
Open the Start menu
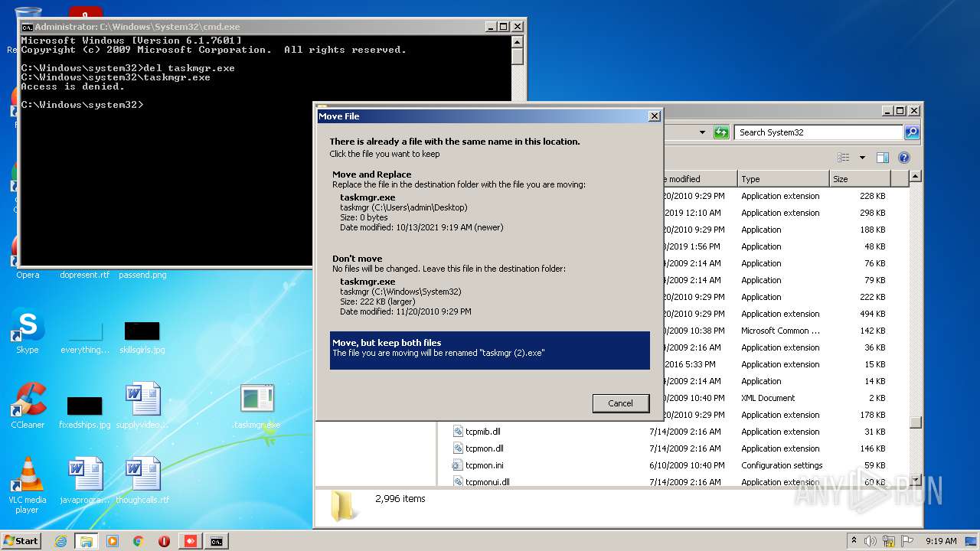coord(21,540)
